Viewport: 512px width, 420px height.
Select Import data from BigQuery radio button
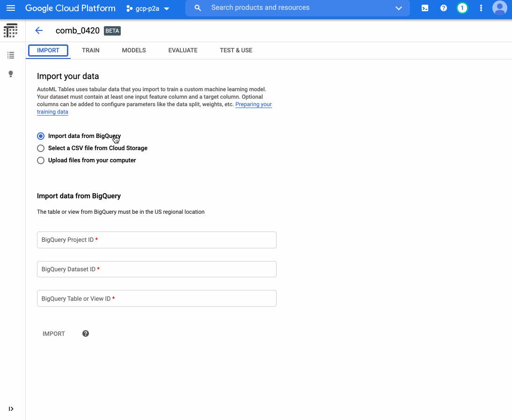[41, 136]
